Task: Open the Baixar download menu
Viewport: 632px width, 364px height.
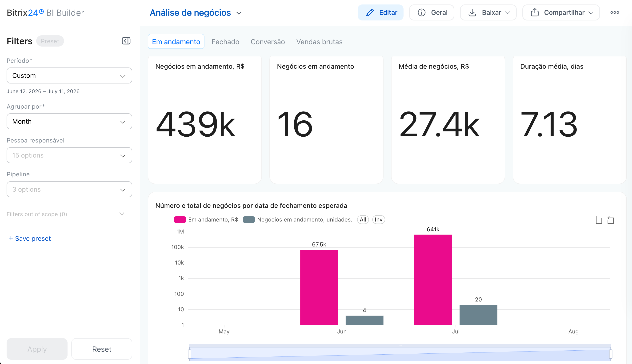Action: pos(488,12)
